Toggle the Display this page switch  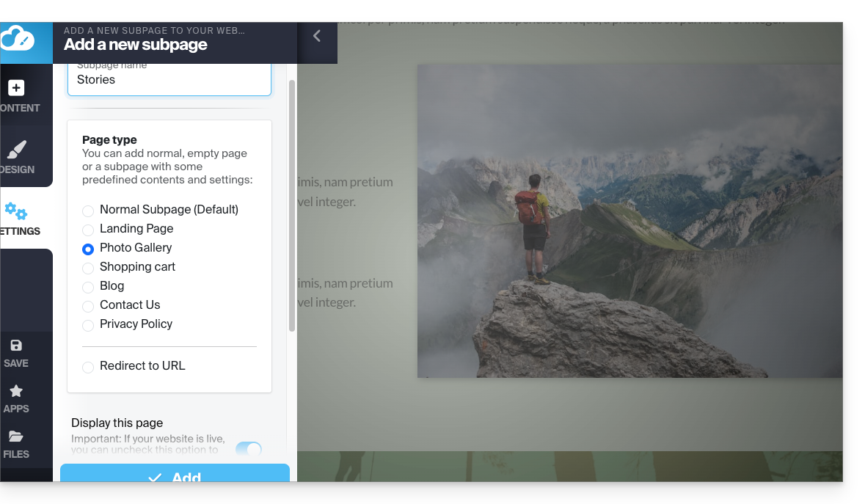pos(249,449)
